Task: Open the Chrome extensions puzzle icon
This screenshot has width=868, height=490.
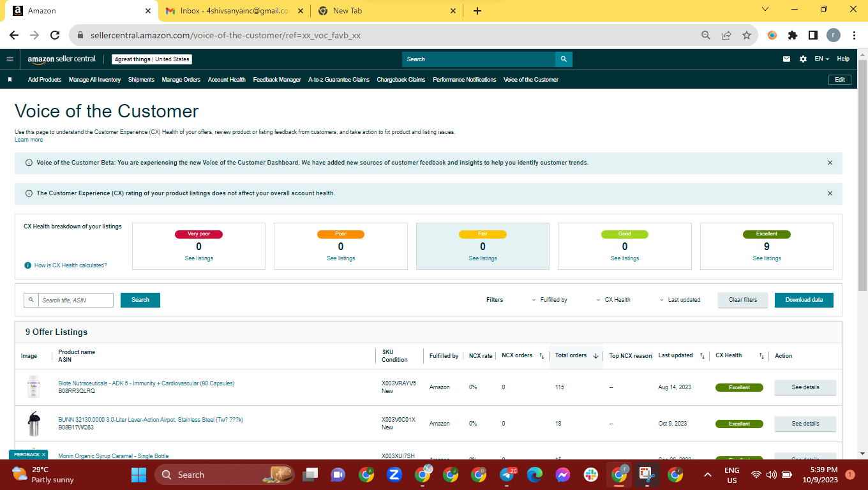Action: click(x=793, y=36)
